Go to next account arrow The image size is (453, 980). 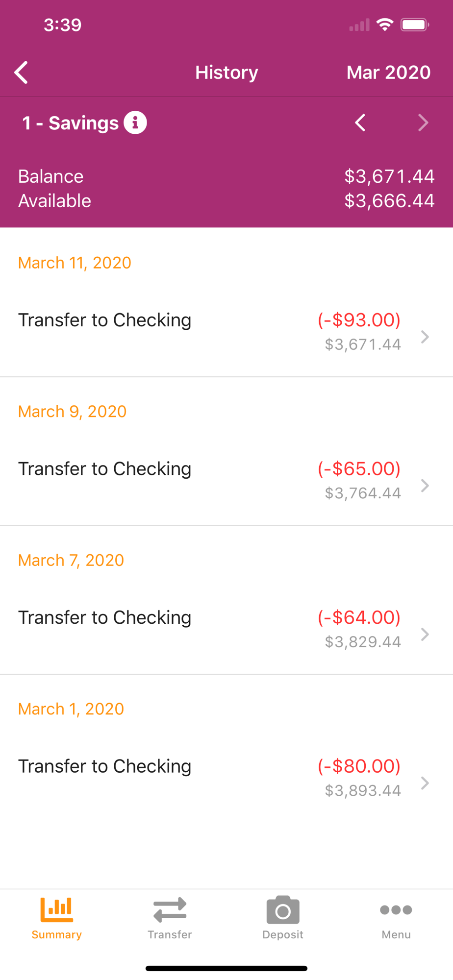(x=423, y=122)
